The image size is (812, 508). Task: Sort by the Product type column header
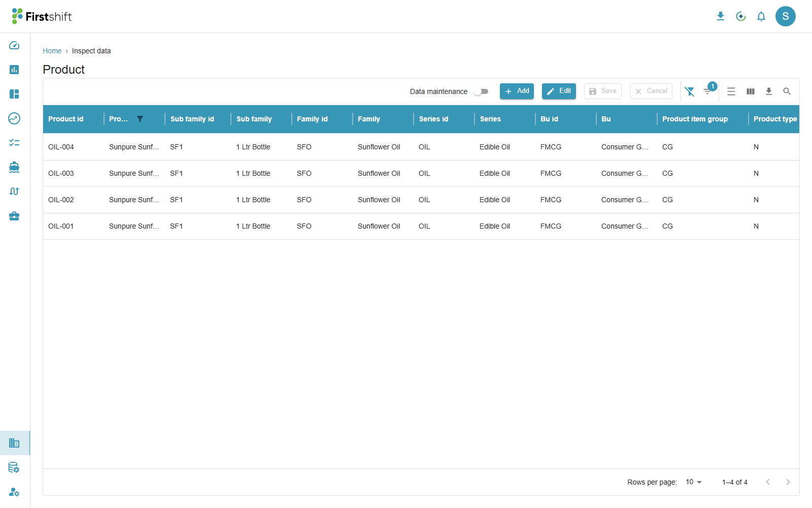pyautogui.click(x=775, y=119)
